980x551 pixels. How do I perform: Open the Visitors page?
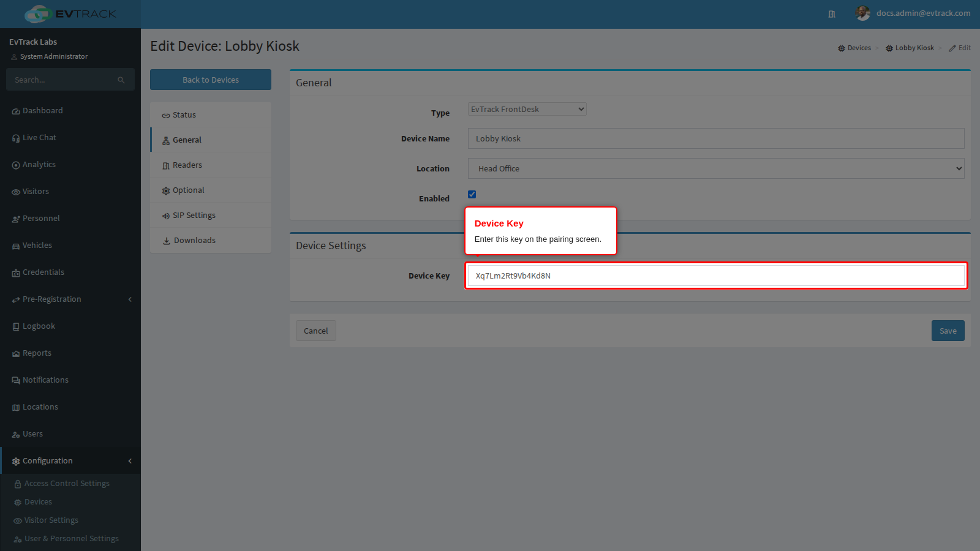(70, 192)
